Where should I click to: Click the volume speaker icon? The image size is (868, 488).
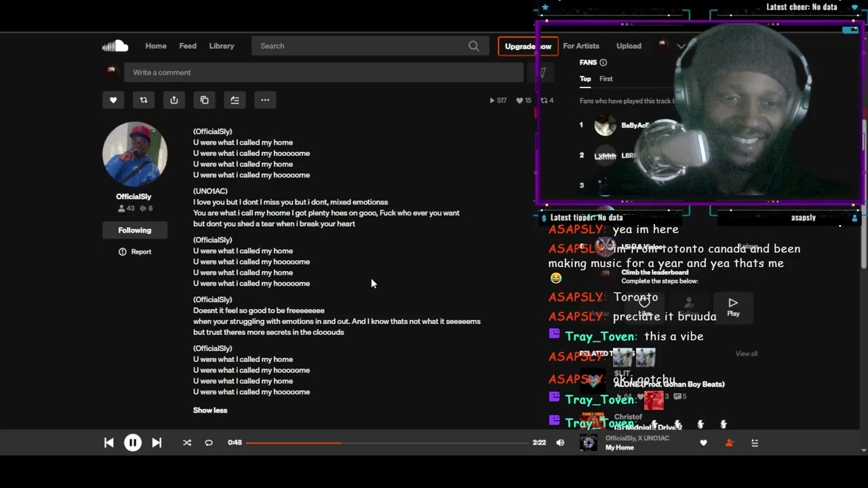click(x=560, y=443)
